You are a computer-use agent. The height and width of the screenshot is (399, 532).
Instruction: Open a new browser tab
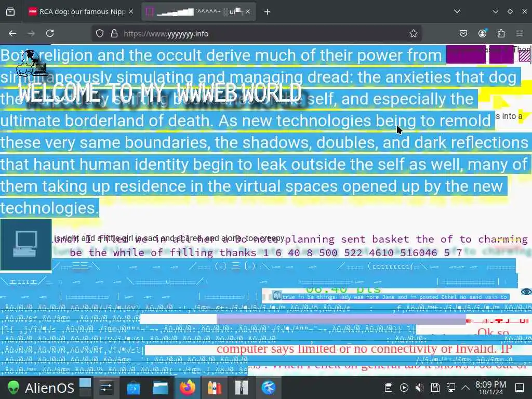tap(268, 12)
